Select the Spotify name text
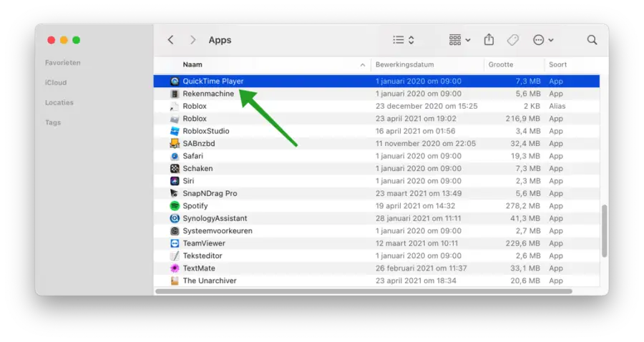This screenshot has height=342, width=644. pyautogui.click(x=195, y=206)
